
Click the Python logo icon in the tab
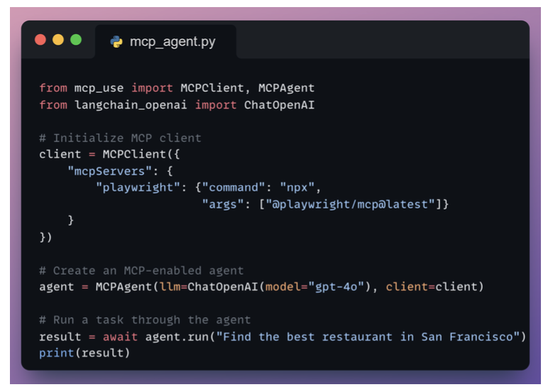tap(116, 42)
